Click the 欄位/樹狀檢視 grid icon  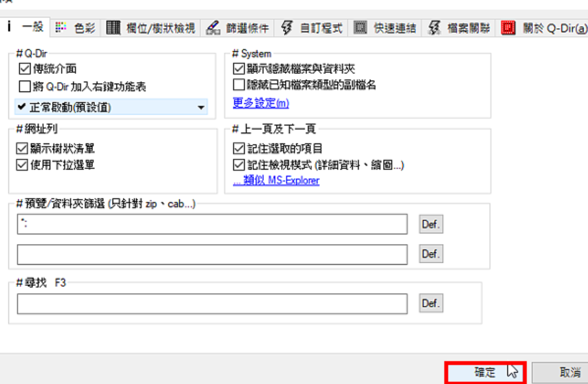click(113, 27)
